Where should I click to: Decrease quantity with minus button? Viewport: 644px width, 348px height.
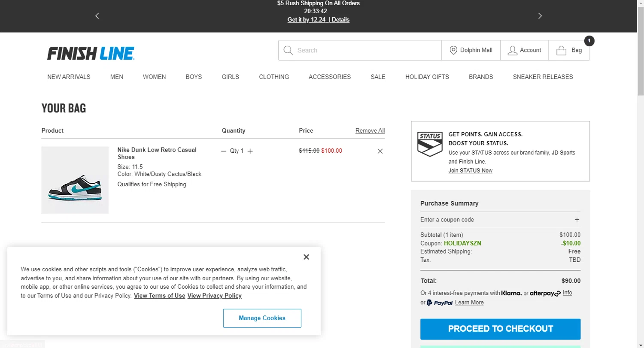pos(223,151)
